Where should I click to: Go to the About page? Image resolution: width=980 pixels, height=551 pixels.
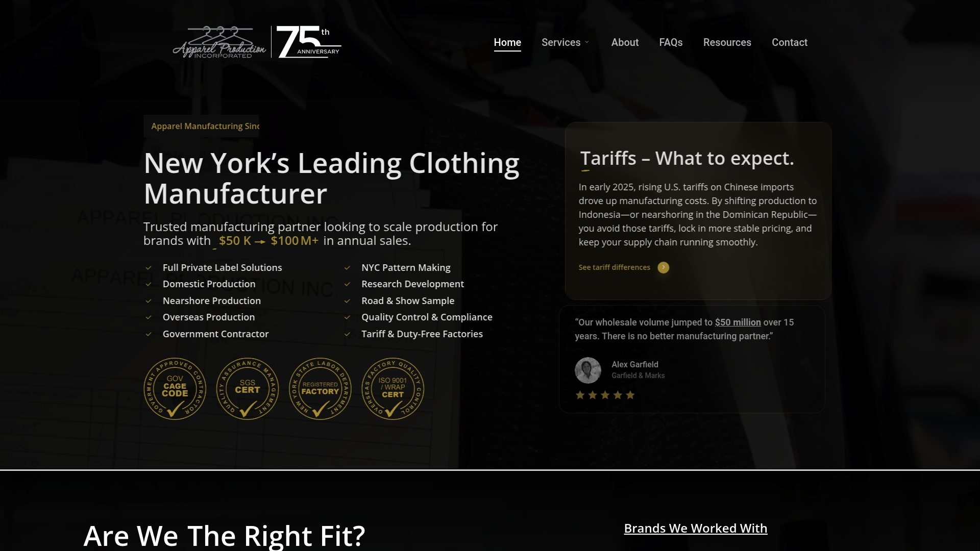tap(625, 42)
